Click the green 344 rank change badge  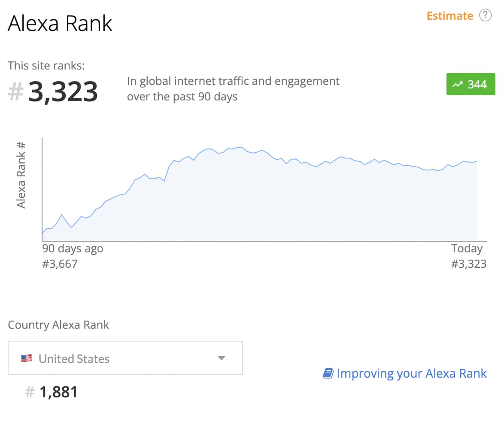point(471,84)
